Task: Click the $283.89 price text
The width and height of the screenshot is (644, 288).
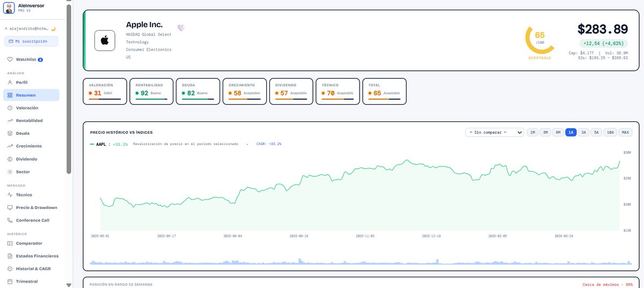Action: click(603, 29)
